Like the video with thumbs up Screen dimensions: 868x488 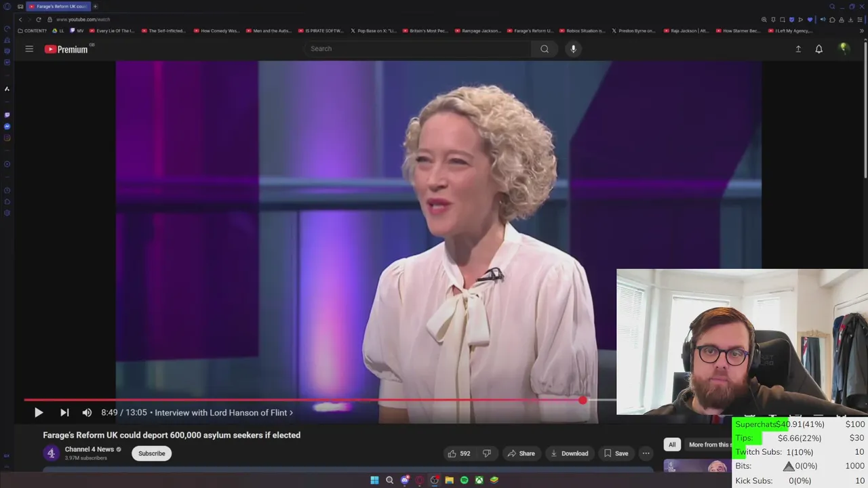pyautogui.click(x=459, y=453)
